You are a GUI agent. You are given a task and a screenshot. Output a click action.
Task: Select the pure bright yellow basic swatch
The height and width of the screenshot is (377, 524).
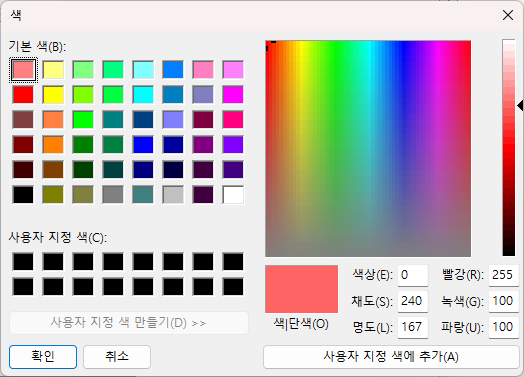click(x=53, y=95)
